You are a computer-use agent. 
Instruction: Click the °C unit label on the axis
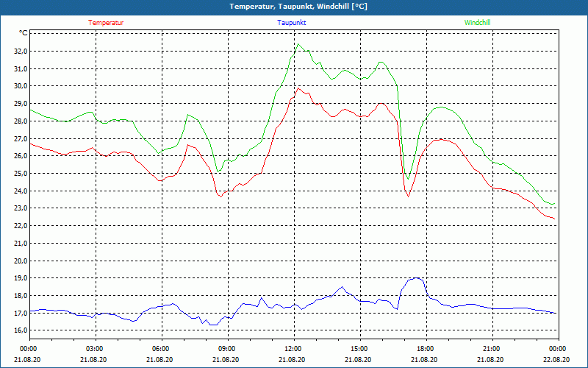point(24,33)
